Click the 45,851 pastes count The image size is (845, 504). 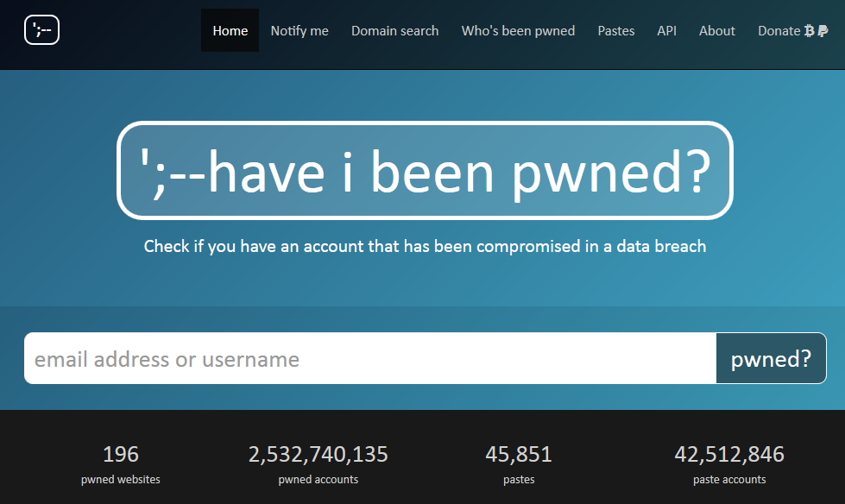tap(519, 455)
